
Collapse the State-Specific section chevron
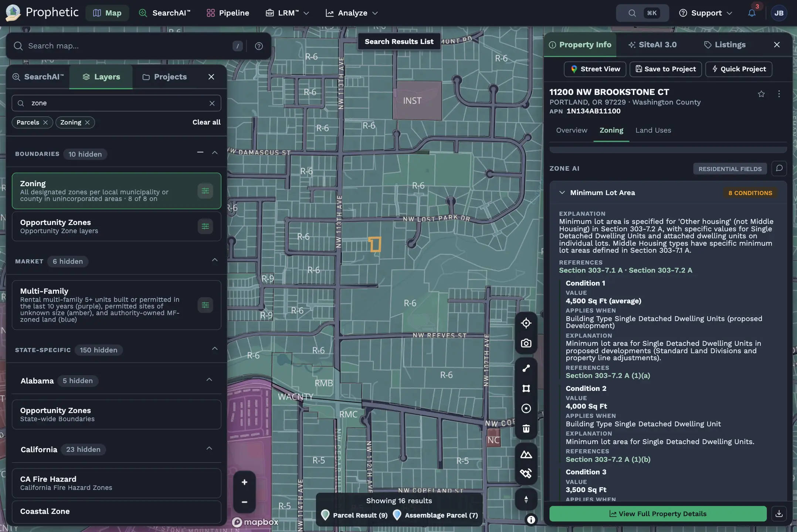click(215, 349)
